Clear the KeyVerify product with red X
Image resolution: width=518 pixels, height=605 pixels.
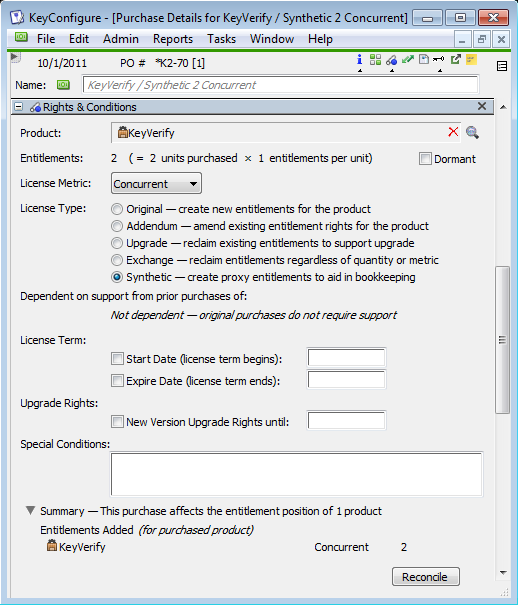pyautogui.click(x=453, y=132)
